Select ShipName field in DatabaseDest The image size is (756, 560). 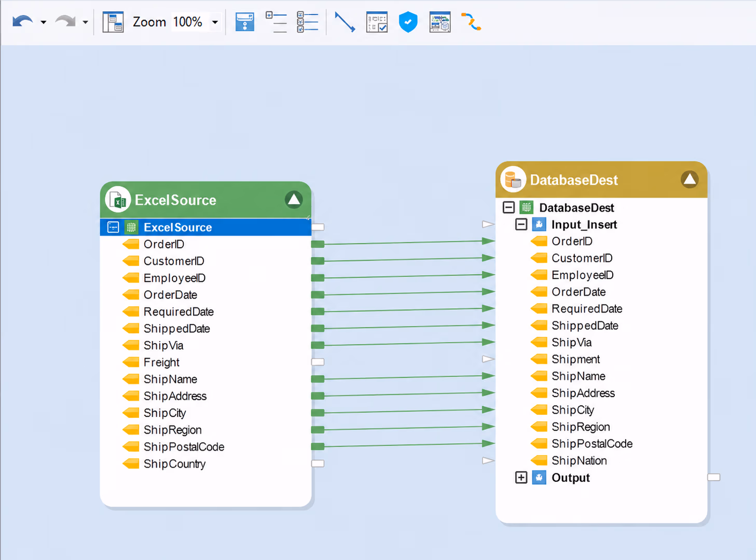[x=578, y=376]
